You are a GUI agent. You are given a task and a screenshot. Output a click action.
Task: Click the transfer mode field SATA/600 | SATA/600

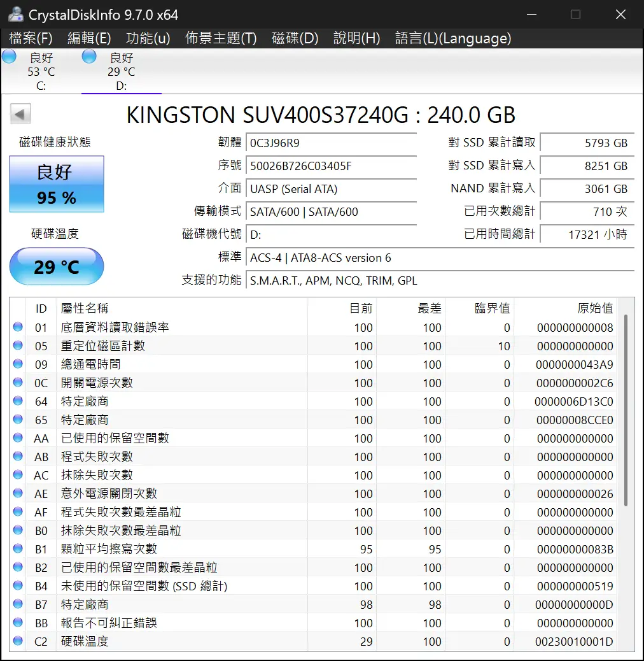[x=332, y=211]
